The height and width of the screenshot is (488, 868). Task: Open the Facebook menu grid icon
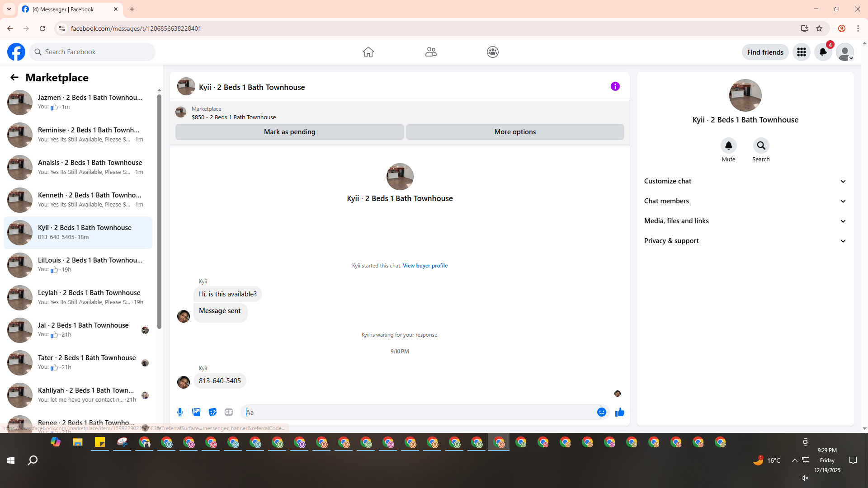[801, 52]
